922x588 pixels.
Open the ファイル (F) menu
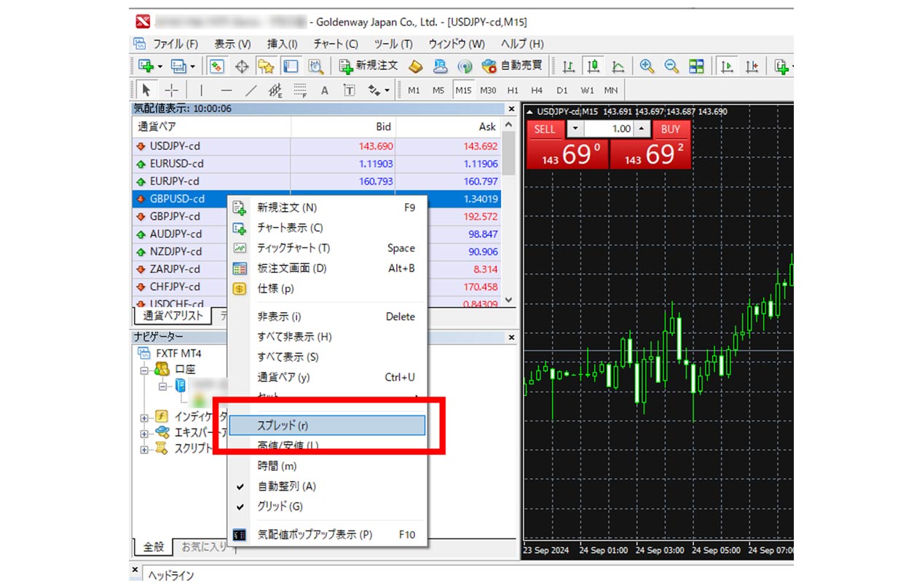pyautogui.click(x=175, y=44)
